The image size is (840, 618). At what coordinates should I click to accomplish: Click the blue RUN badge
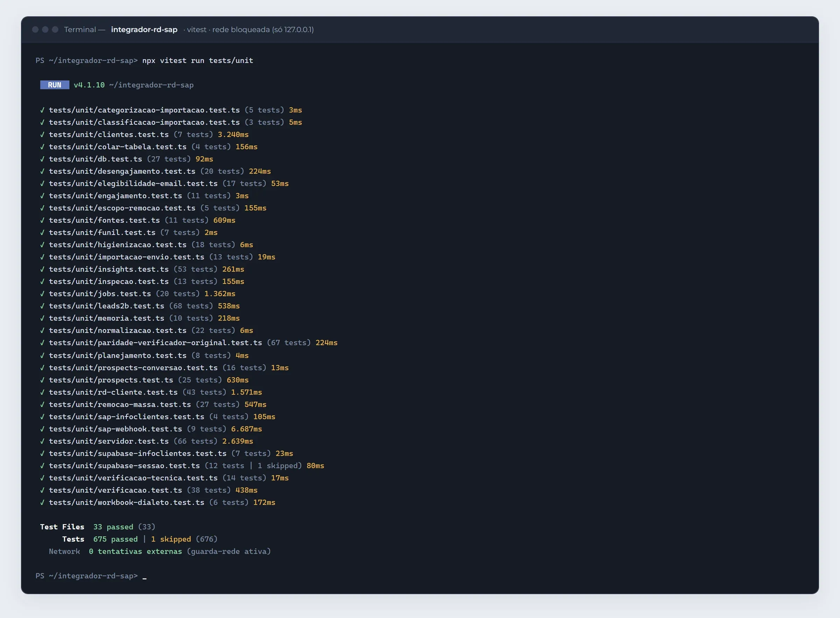pos(55,85)
